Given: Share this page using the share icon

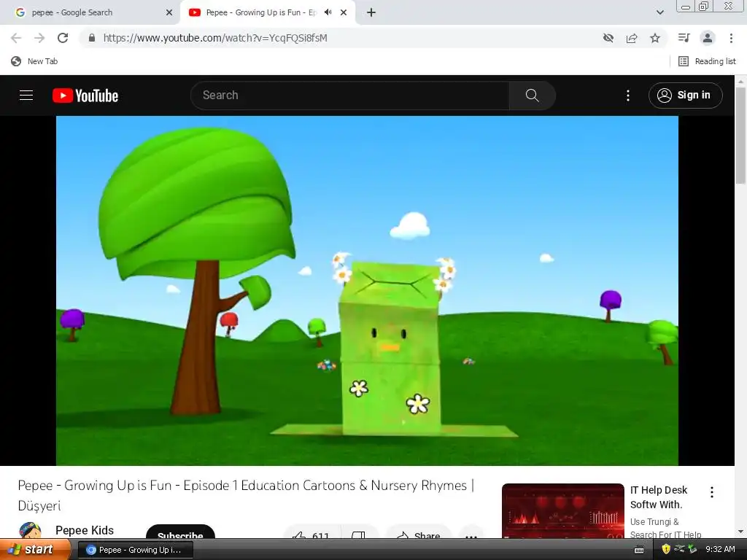Looking at the screenshot, I should point(632,38).
